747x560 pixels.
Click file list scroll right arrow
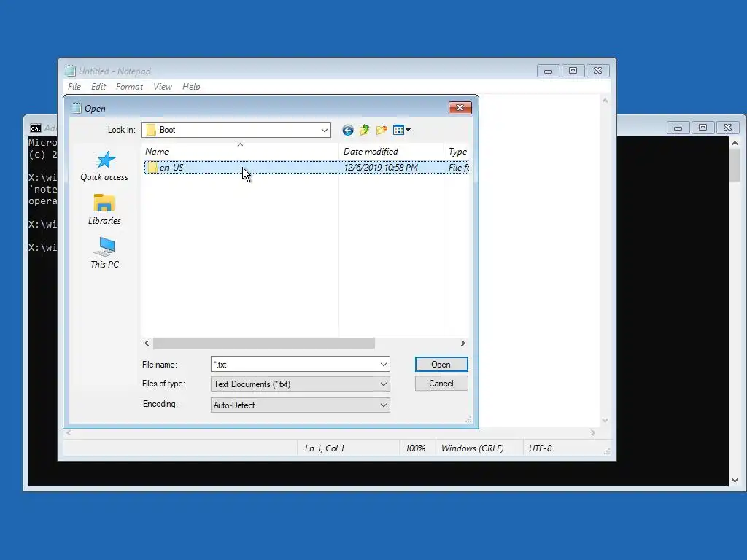pyautogui.click(x=462, y=343)
